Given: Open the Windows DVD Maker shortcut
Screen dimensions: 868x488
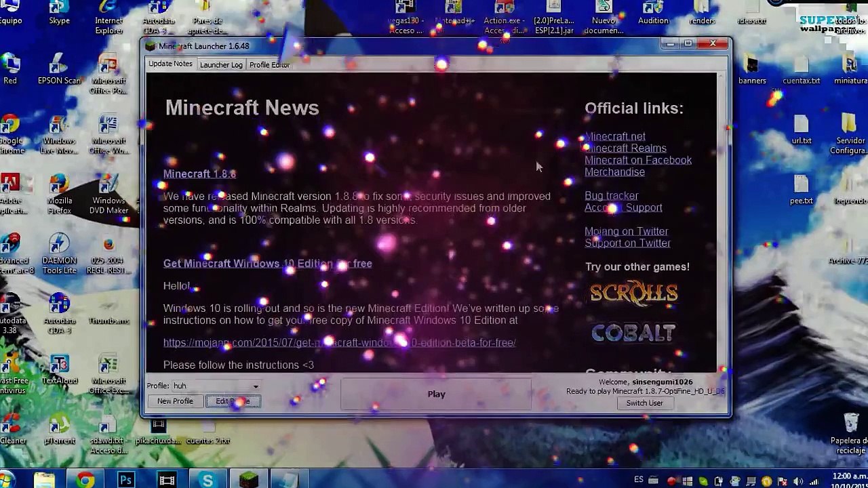Looking at the screenshot, I should pos(108,195).
